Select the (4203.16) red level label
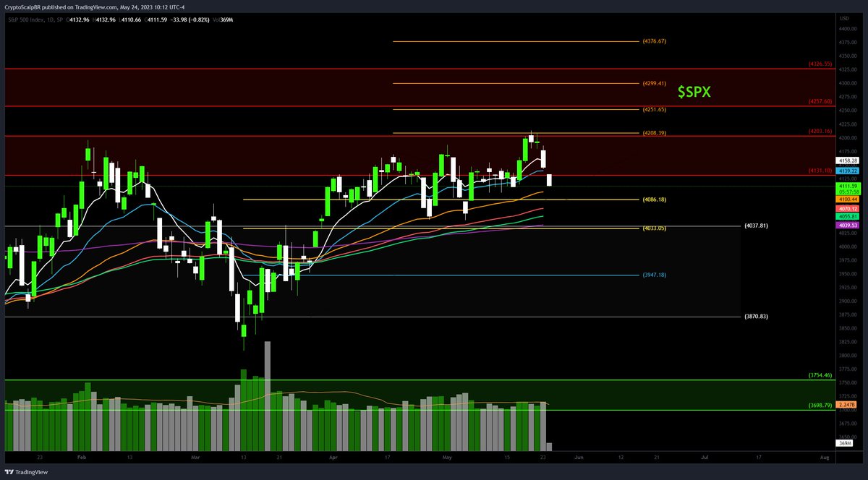The width and height of the screenshot is (868, 480). coord(821,132)
